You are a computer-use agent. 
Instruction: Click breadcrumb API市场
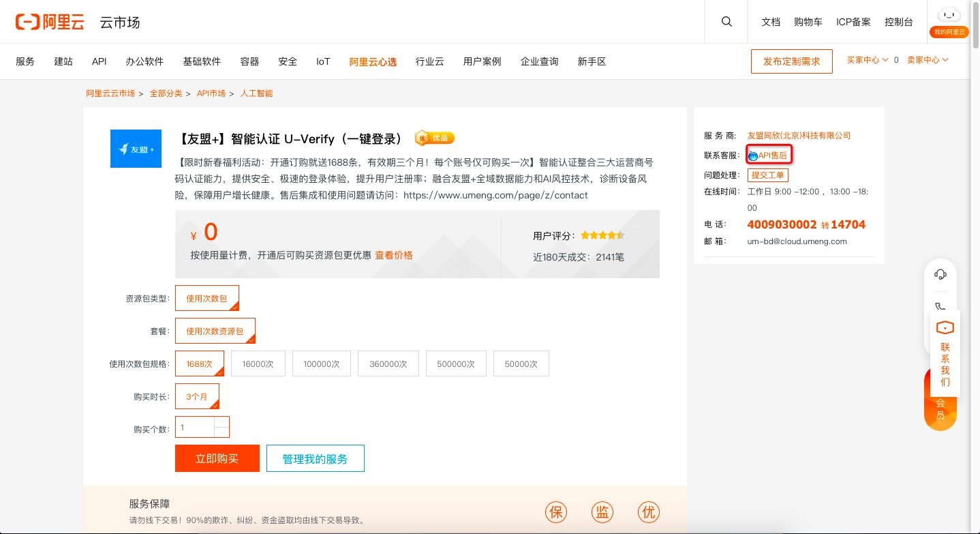pos(211,93)
